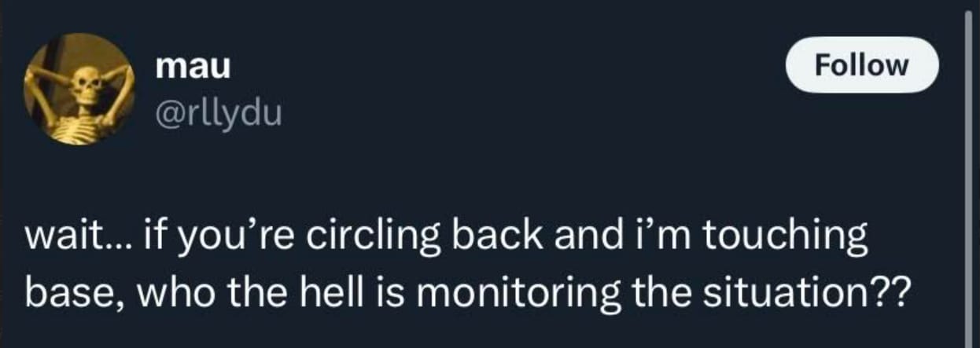Open the skeleton profile picture
980x348 pixels.
(79, 89)
